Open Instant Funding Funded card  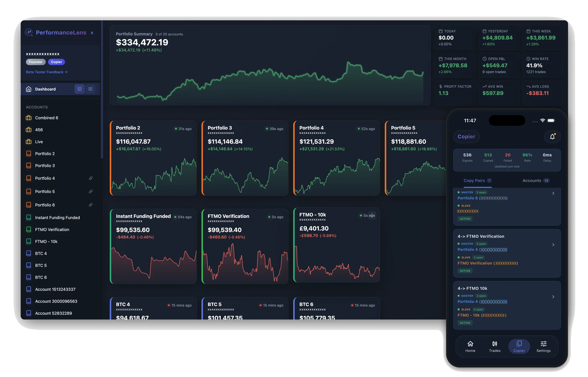click(153, 246)
